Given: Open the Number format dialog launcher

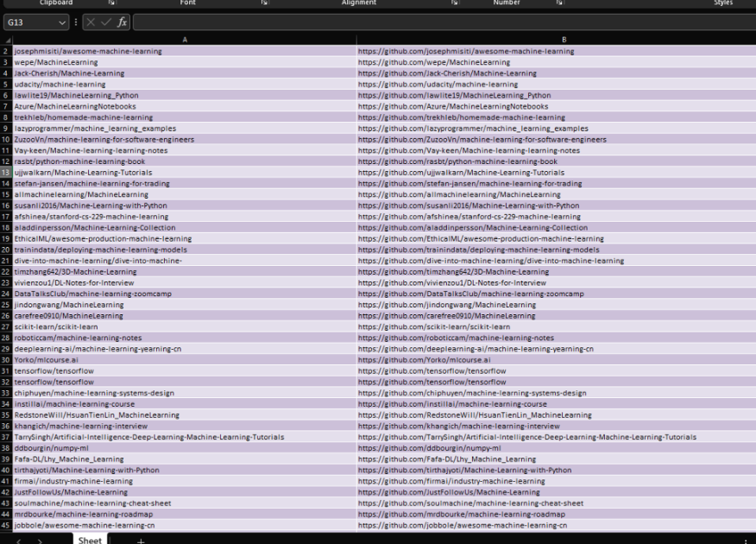Looking at the screenshot, I should click(559, 3).
